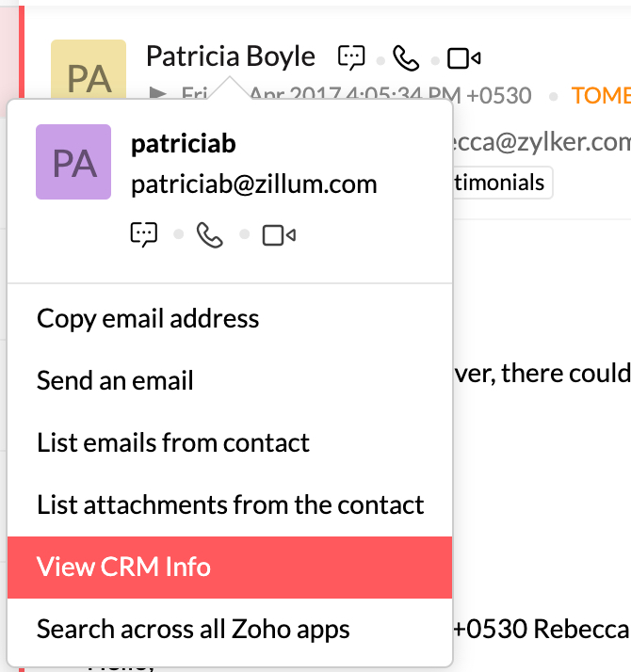Start chat from Patricia Boyle header icon

[x=351, y=58]
